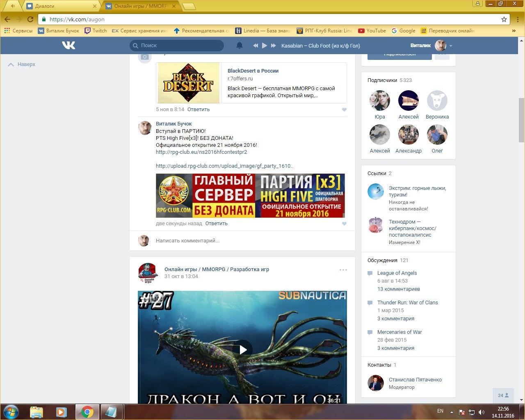Play the Subnautica video
Image resolution: width=525 pixels, height=420 pixels.
point(243,349)
